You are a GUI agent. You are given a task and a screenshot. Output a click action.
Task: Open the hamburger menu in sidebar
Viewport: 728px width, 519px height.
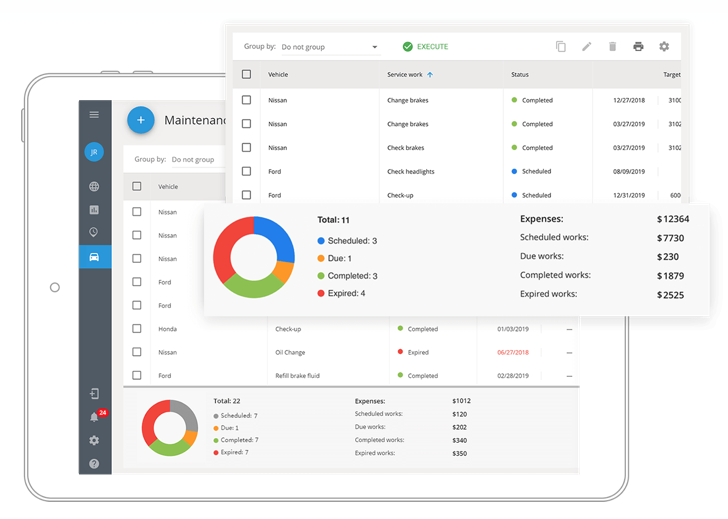pyautogui.click(x=94, y=115)
